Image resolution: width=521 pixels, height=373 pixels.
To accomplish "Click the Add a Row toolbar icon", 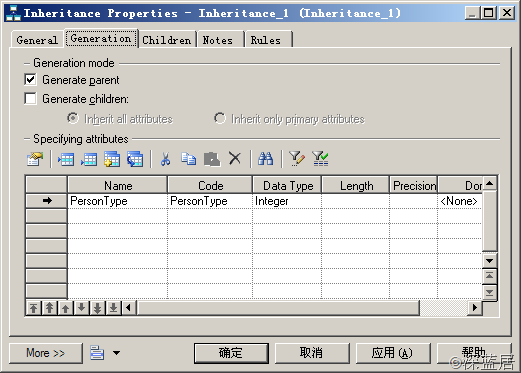I will [x=89, y=159].
